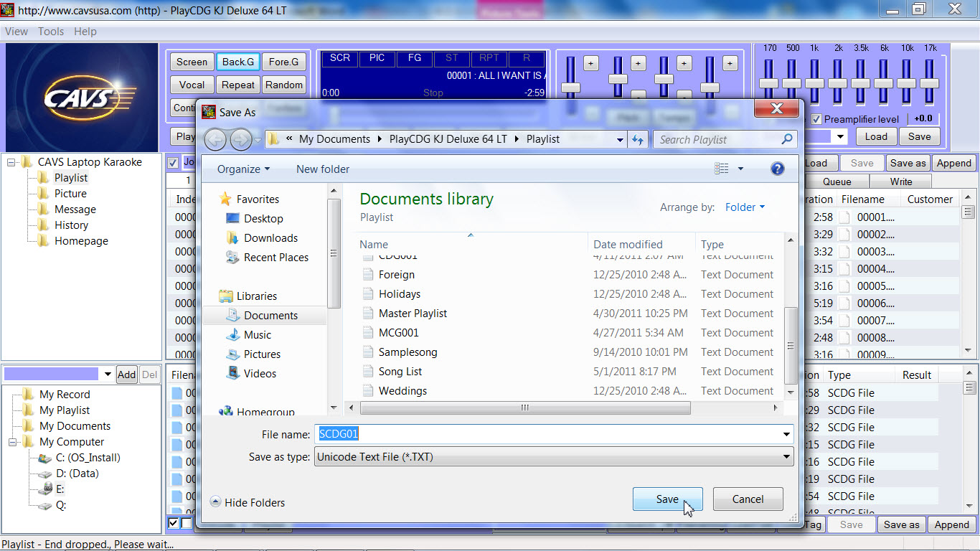The height and width of the screenshot is (551, 980).
Task: Select the Song List file
Action: (400, 372)
